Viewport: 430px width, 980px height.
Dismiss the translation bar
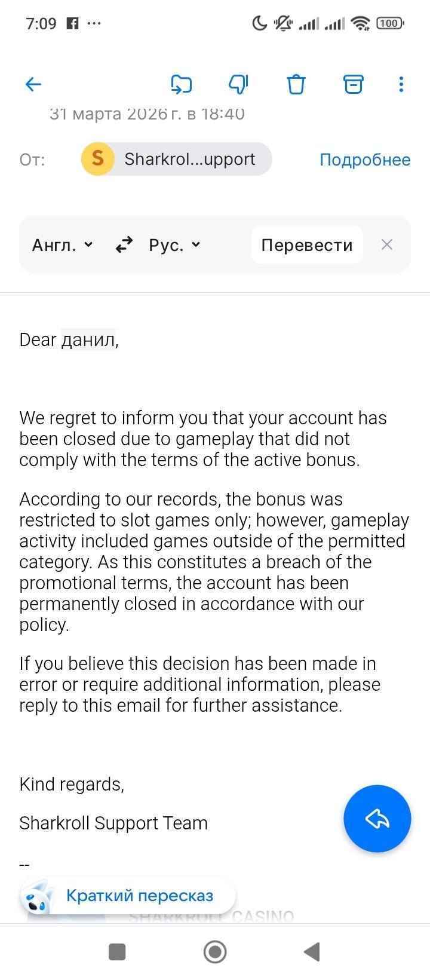point(387,244)
